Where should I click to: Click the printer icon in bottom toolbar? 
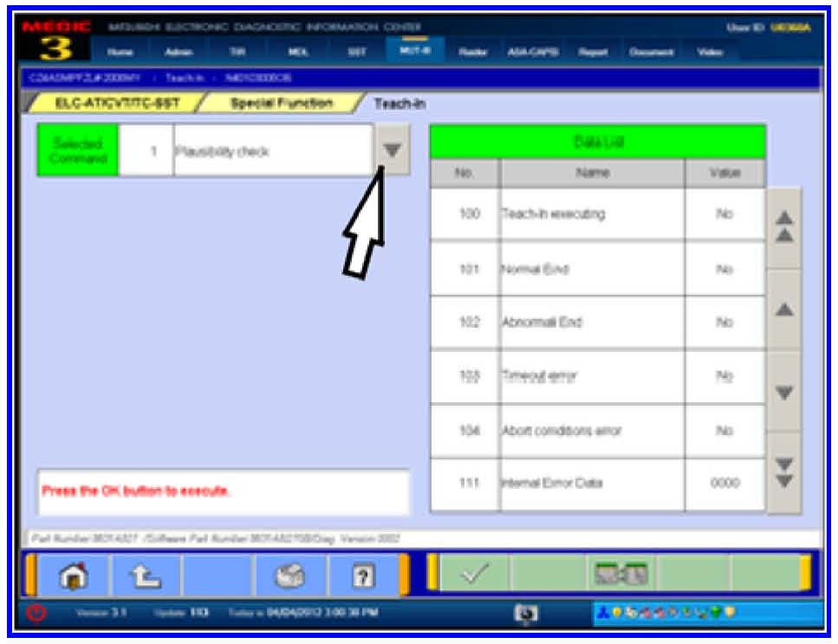[290, 576]
